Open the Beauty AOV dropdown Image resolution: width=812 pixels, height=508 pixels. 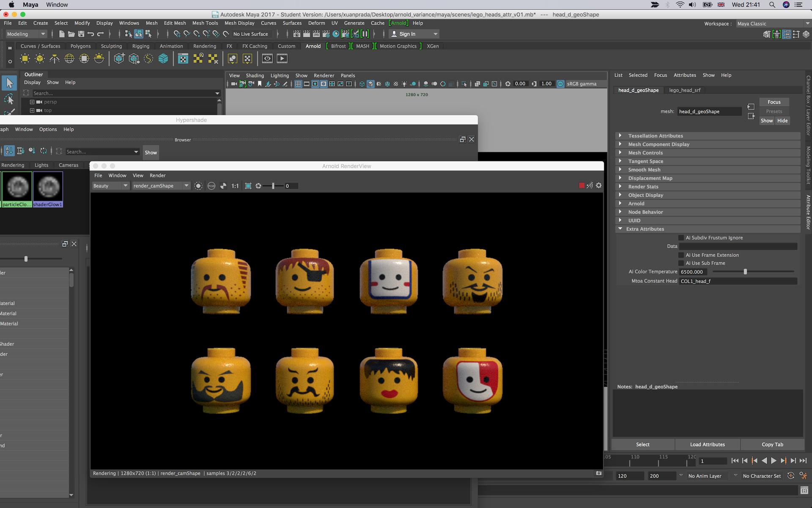click(110, 186)
